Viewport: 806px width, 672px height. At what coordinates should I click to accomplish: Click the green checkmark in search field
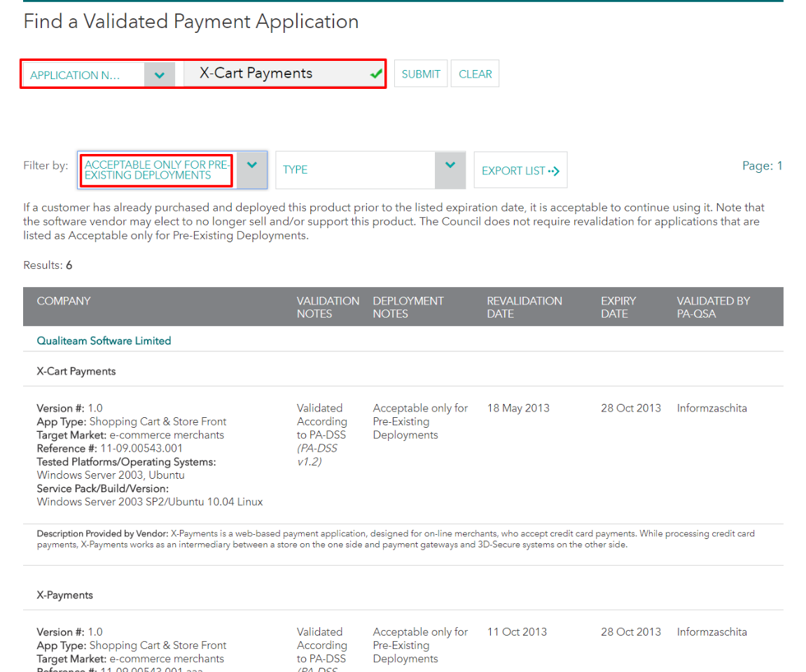click(376, 74)
